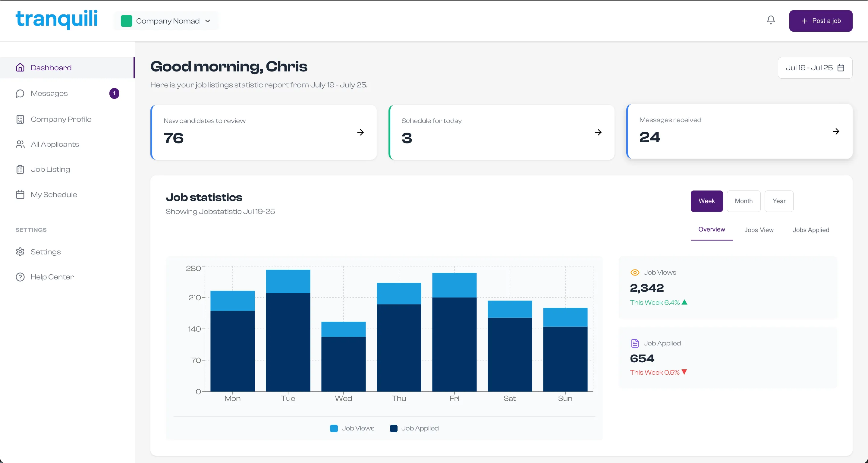Click the 'Job statistics' heading

point(204,197)
